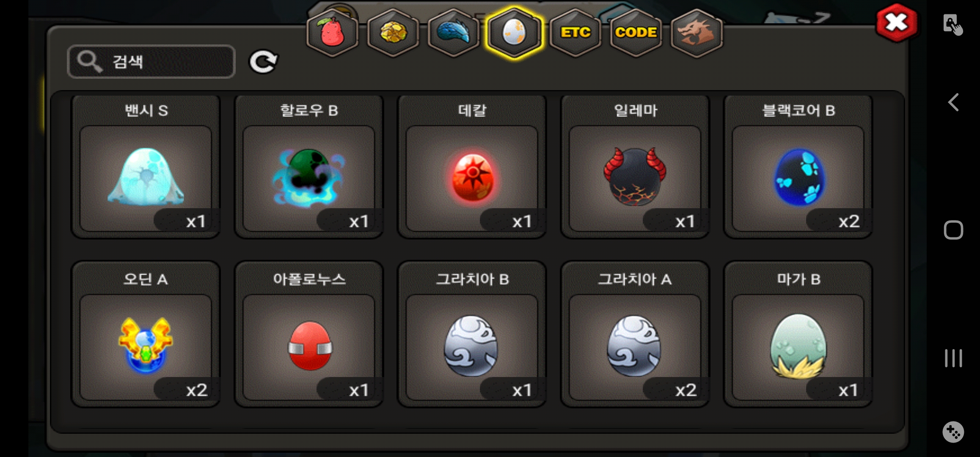The width and height of the screenshot is (980, 457).
Task: Select the egg category tab
Action: click(514, 33)
